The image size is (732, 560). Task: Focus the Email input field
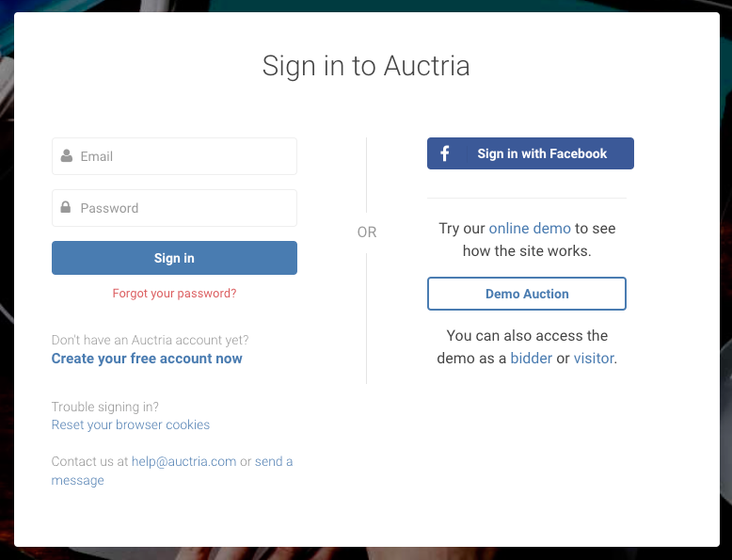(x=174, y=156)
